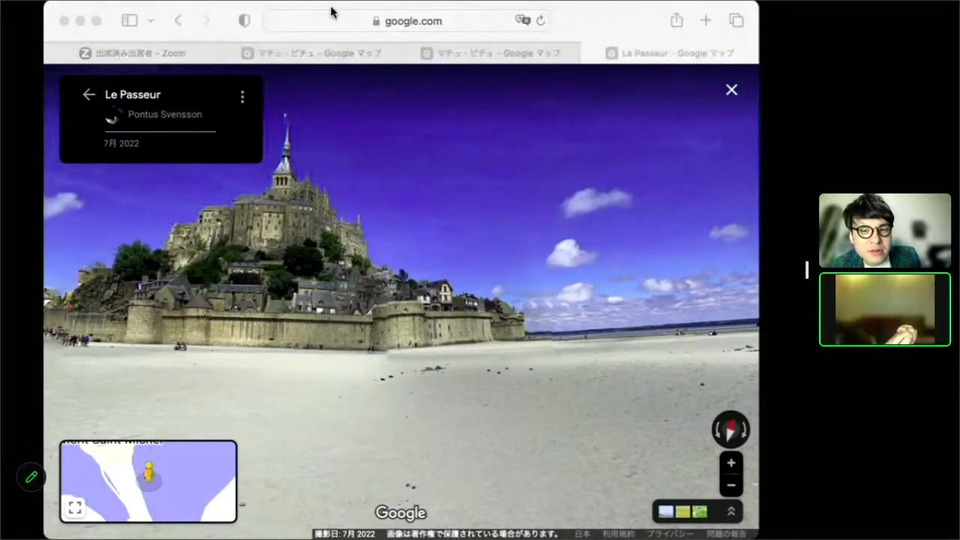Select the green-highlighted participant video
The width and height of the screenshot is (960, 540).
tap(885, 310)
